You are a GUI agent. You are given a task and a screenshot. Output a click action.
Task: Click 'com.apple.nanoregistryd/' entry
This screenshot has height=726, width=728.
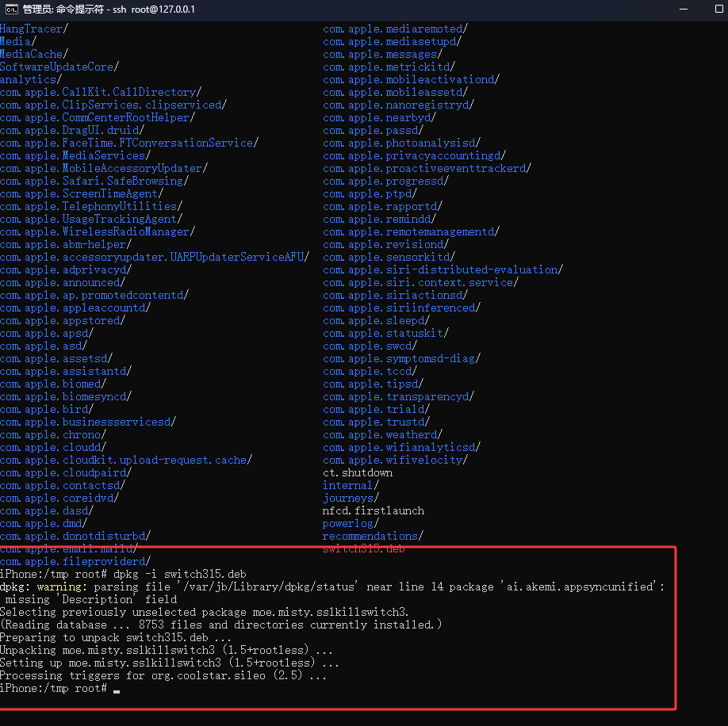point(398,105)
